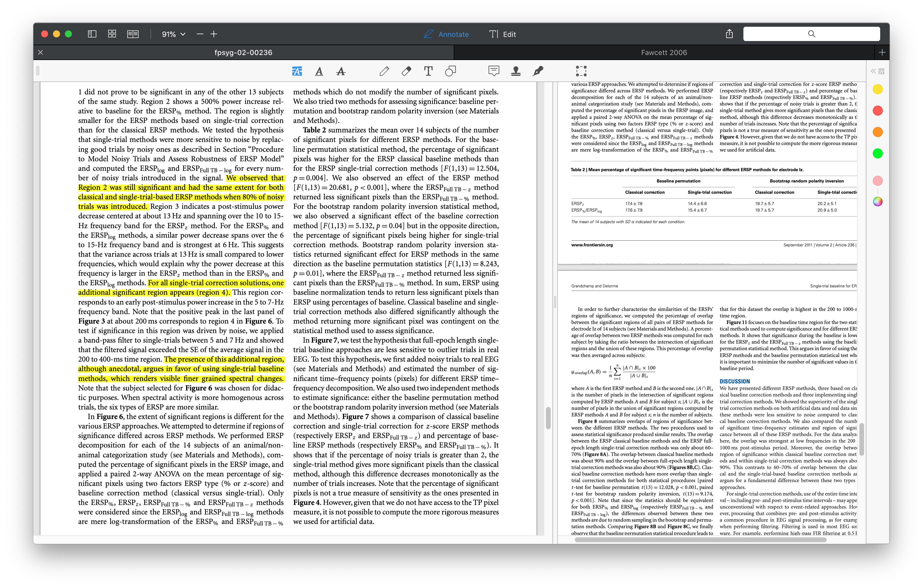This screenshot has height=588, width=923.
Task: Zoom in with the plus button
Action: pos(214,34)
